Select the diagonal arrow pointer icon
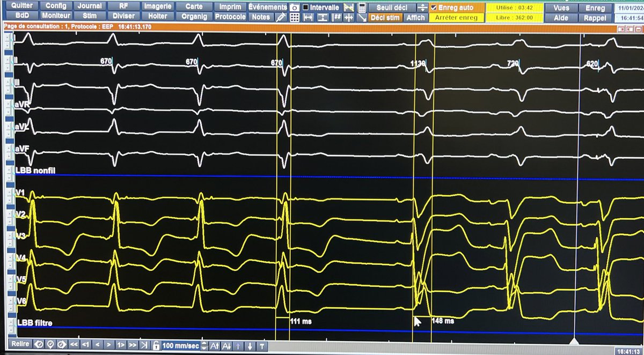This screenshot has height=355, width=644. pyautogui.click(x=362, y=17)
